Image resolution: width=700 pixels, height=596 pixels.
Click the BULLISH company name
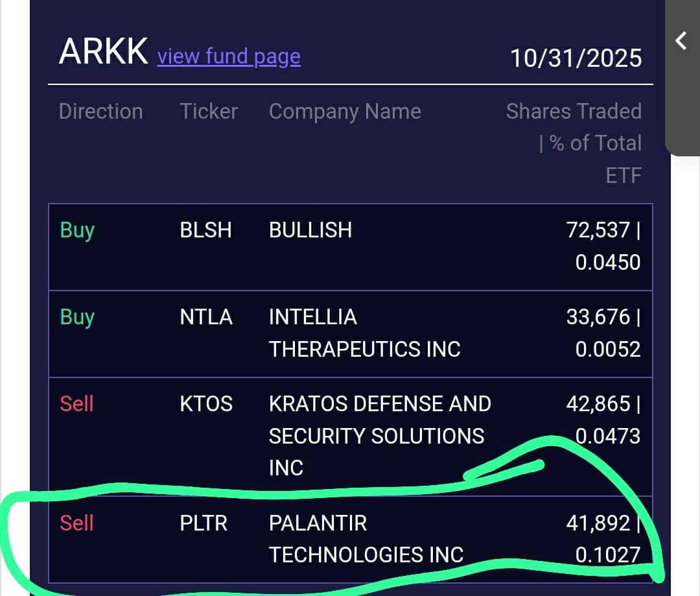coord(310,230)
